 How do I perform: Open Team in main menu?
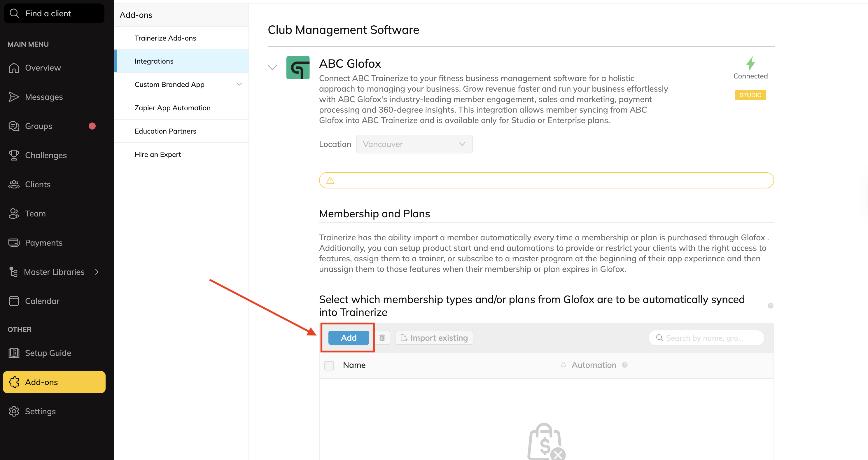pyautogui.click(x=35, y=213)
